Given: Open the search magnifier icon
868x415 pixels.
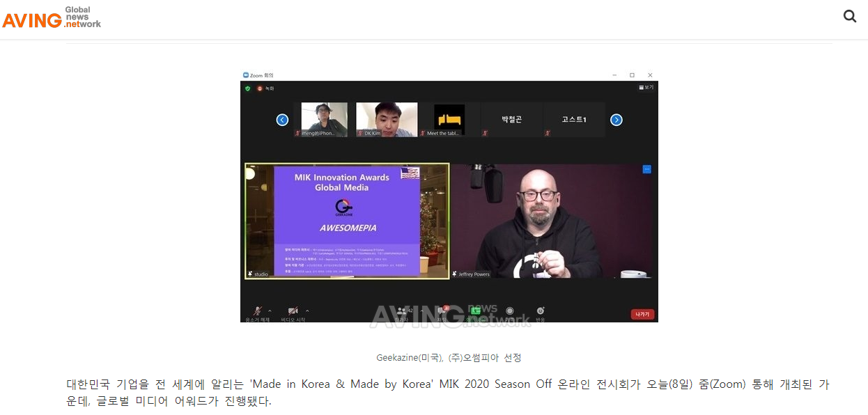Looking at the screenshot, I should [x=850, y=16].
